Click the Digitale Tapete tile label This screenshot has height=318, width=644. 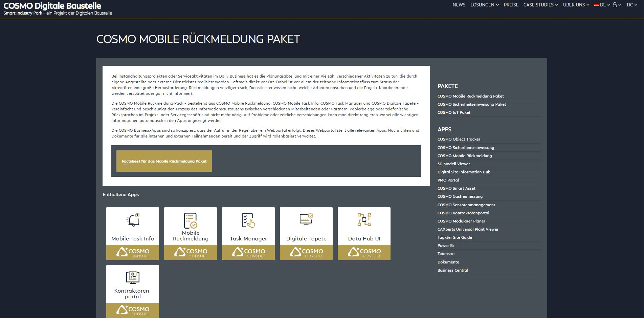[x=306, y=238]
